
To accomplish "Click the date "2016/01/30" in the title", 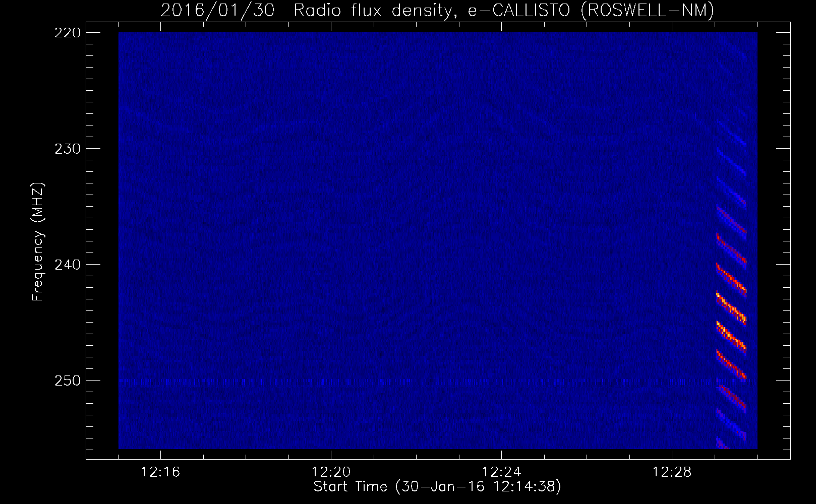I will [217, 10].
